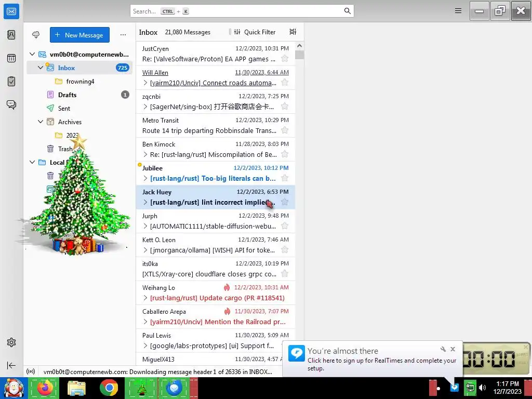Expand the zqcnbi sing-box thread
This screenshot has width=532, height=399.
[145, 107]
